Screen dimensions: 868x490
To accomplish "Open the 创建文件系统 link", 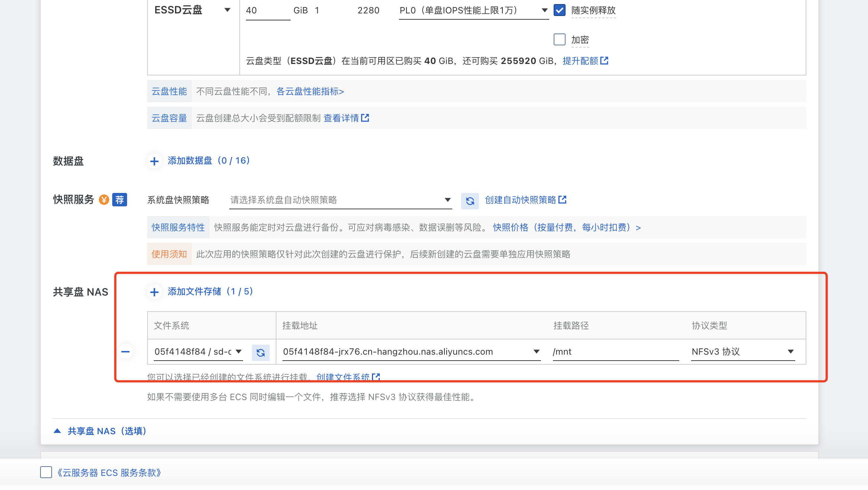I will pyautogui.click(x=343, y=377).
